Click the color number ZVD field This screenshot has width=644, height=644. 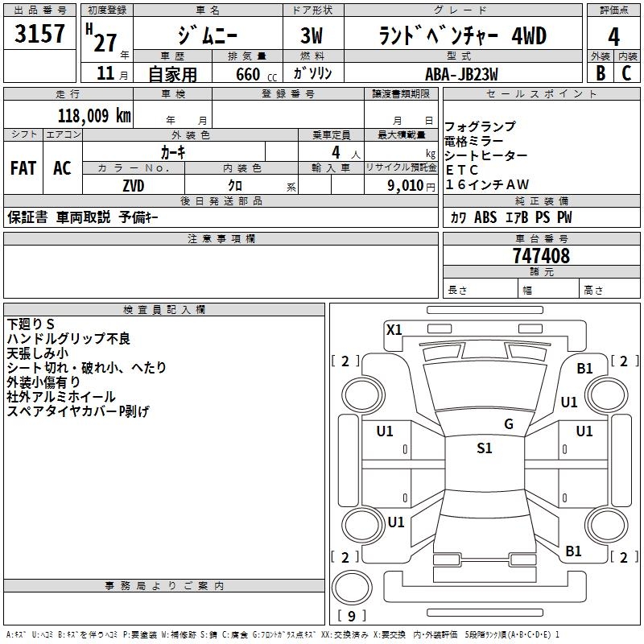(x=134, y=185)
